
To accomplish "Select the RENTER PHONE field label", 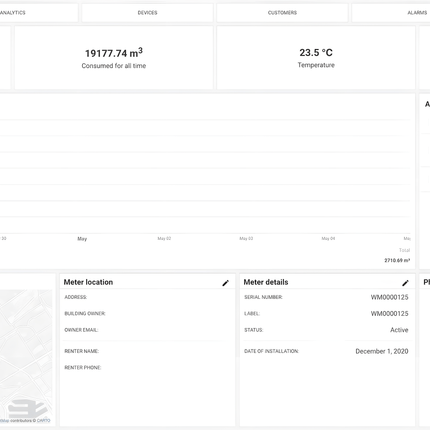I will pyautogui.click(x=82, y=367).
